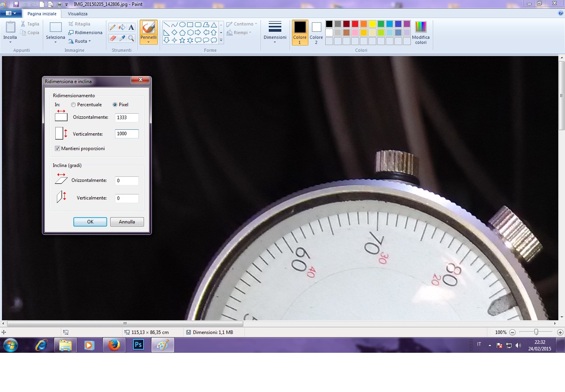The height and width of the screenshot is (392, 565).
Task: Choose the Pennelli brushes tool
Action: click(x=149, y=32)
